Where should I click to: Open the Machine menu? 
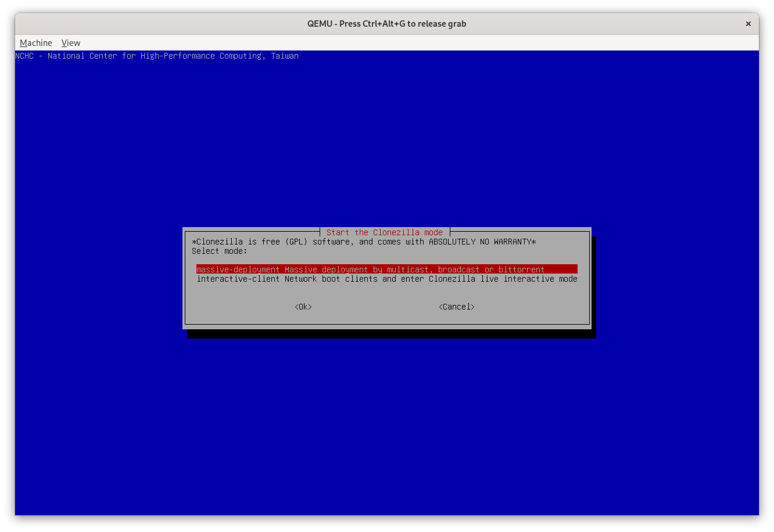click(x=35, y=43)
